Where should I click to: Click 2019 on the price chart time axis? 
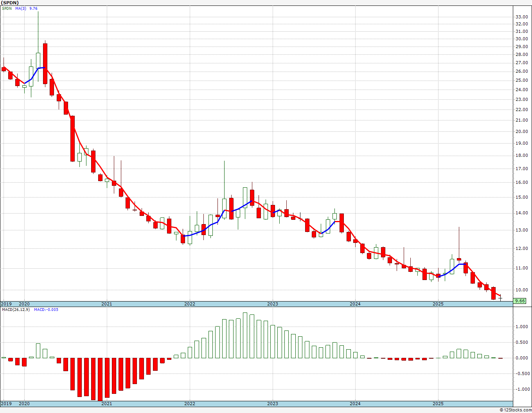(x=6, y=304)
